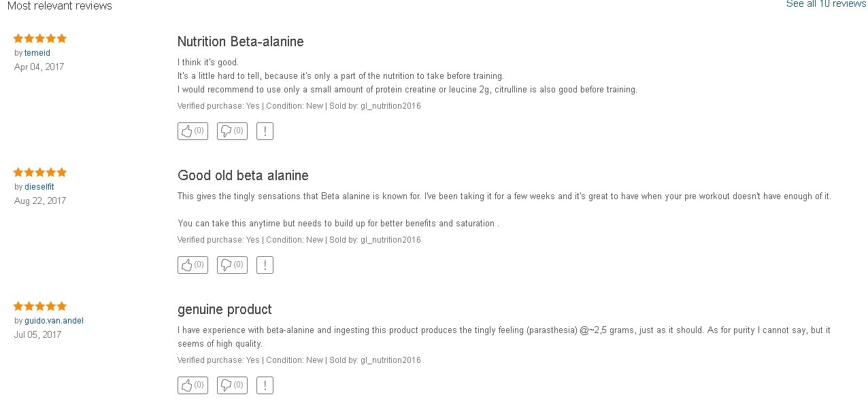Thumbs up the Nutrition Beta-alanine review

193,131
